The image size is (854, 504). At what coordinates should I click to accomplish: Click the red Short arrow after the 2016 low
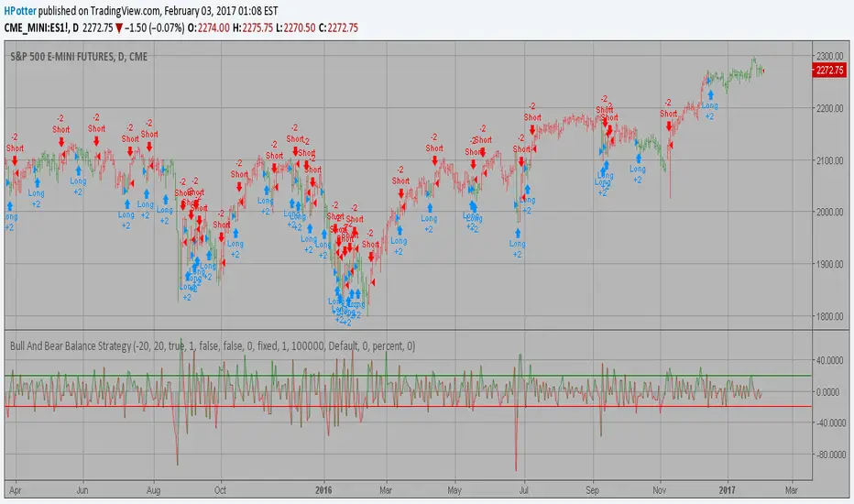[371, 257]
